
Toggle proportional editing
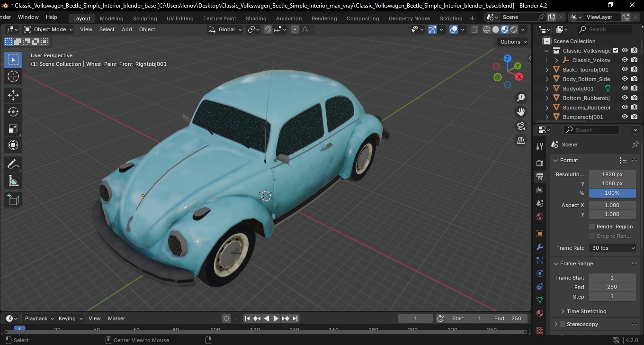(295, 29)
